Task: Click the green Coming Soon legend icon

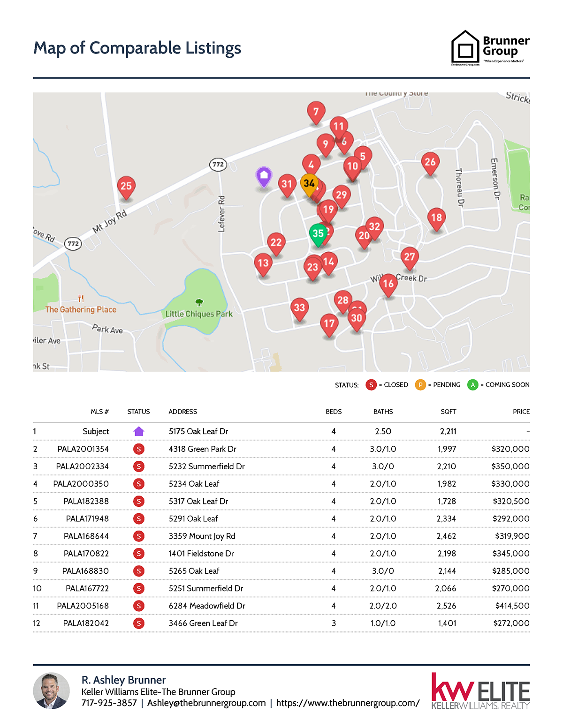Action: [x=473, y=385]
